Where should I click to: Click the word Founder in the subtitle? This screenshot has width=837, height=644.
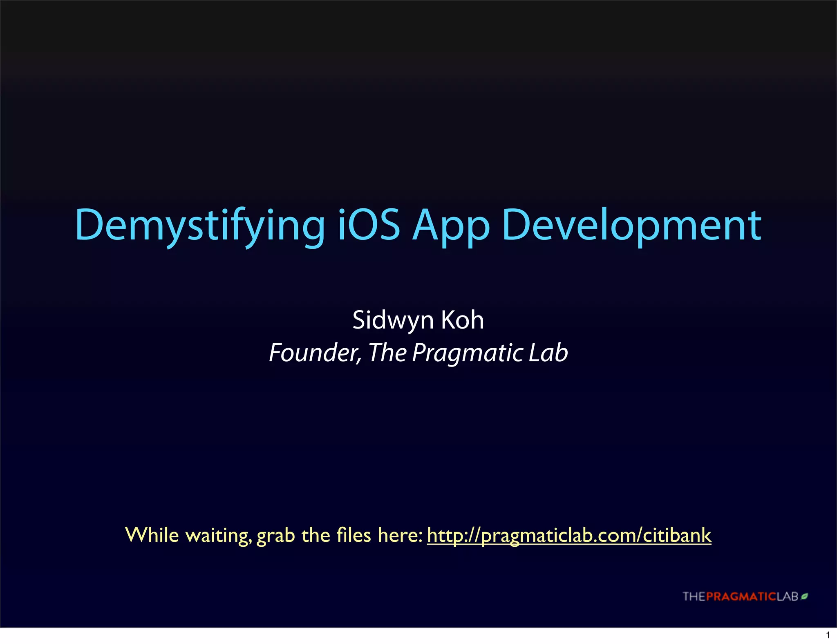coord(314,352)
